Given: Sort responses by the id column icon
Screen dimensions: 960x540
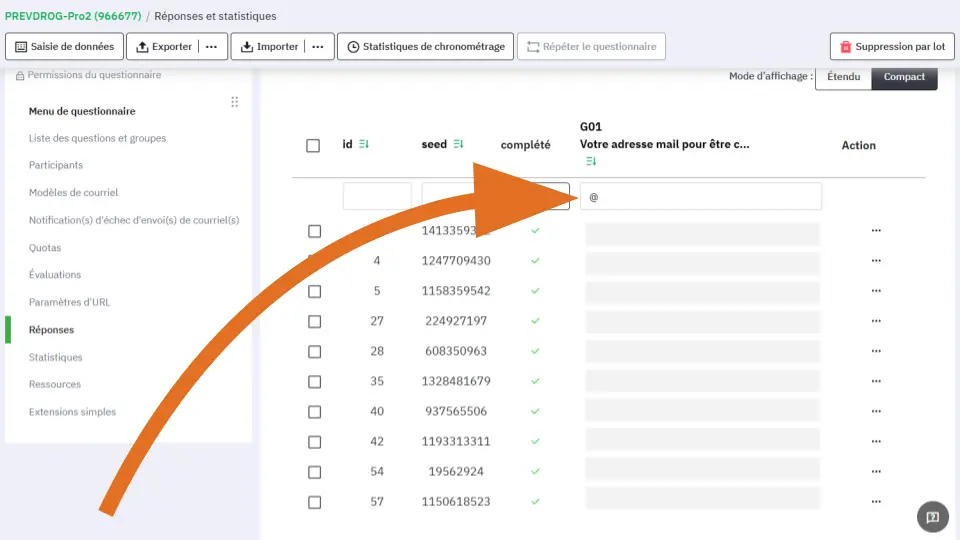Looking at the screenshot, I should (x=363, y=145).
